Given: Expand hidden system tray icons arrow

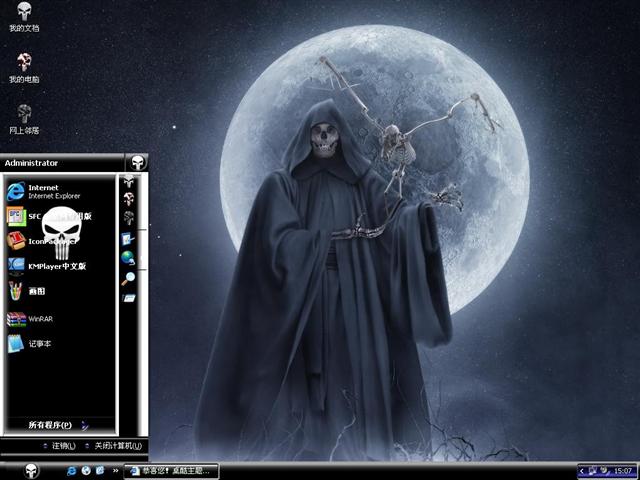Looking at the screenshot, I should pos(584,470).
